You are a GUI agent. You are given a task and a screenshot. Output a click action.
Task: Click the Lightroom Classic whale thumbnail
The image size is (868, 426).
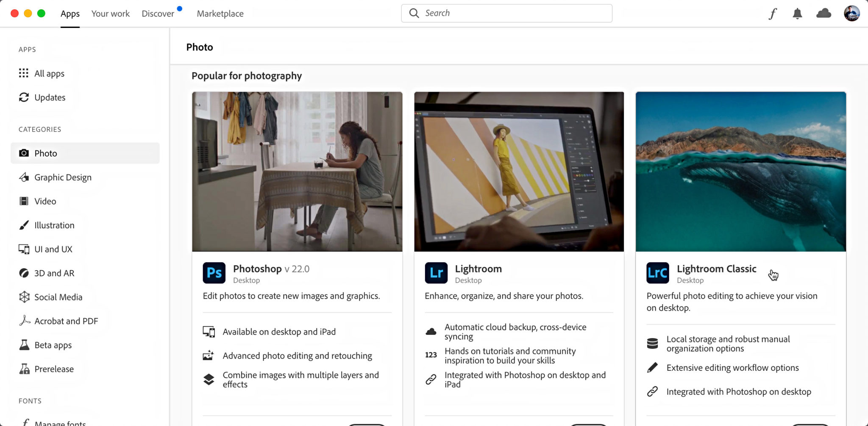[740, 171]
